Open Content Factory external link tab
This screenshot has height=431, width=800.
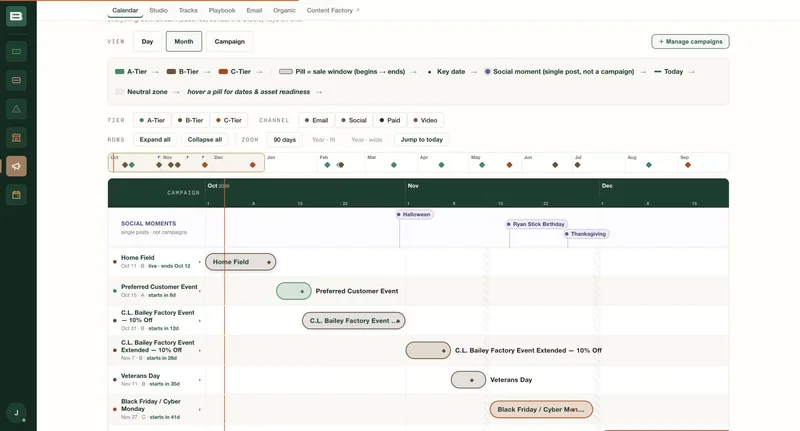point(333,10)
